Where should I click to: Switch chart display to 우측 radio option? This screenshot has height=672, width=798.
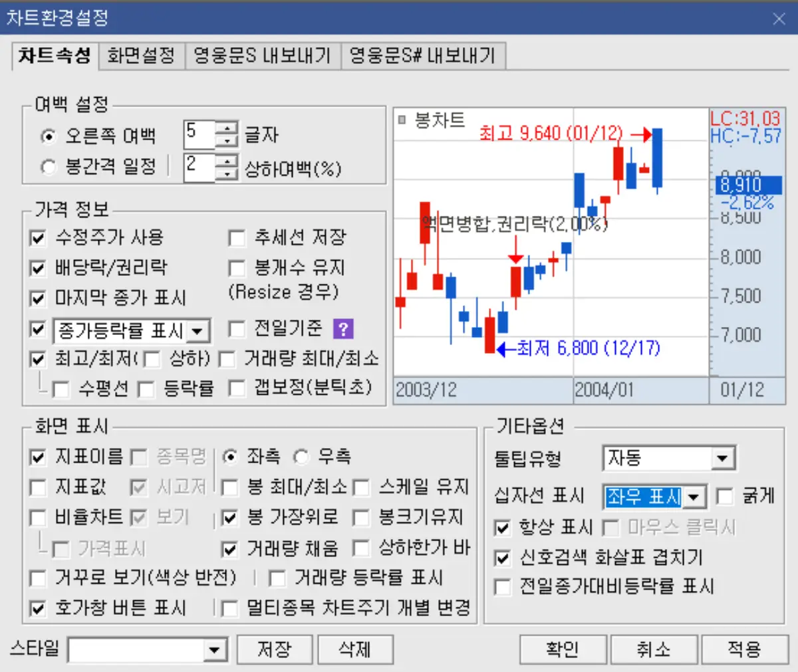301,457
